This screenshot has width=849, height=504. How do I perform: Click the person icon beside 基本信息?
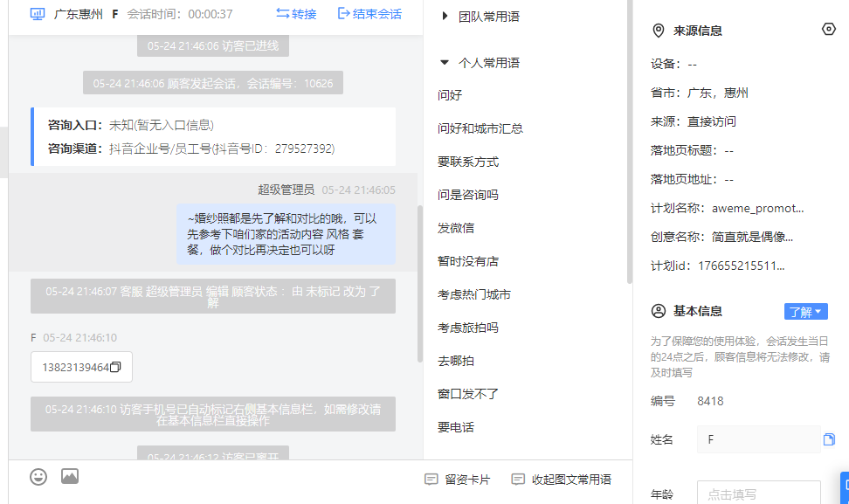coord(659,311)
